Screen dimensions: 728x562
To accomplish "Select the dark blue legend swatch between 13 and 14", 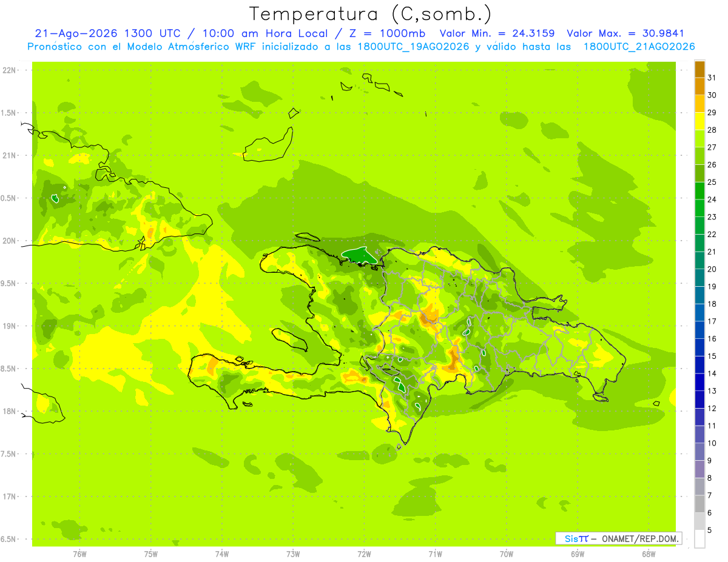I will [x=699, y=382].
